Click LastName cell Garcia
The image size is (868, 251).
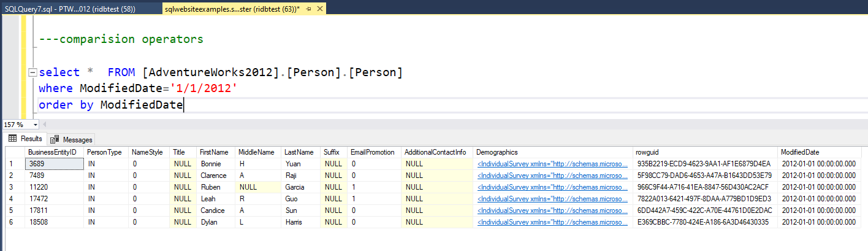tap(300, 187)
